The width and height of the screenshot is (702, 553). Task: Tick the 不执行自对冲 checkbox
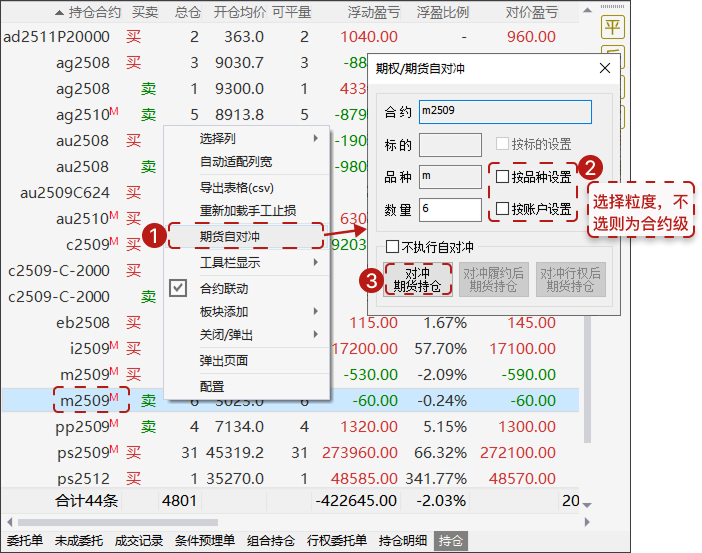pos(392,245)
